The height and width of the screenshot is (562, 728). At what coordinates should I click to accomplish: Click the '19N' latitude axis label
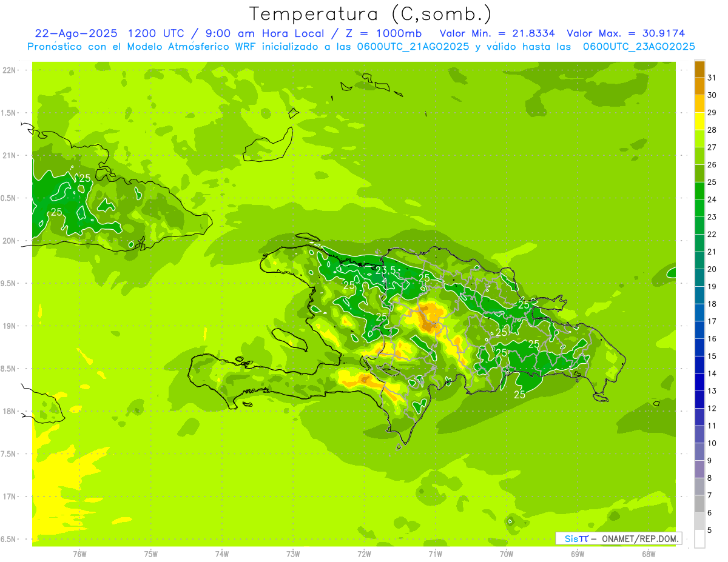[x=8, y=326]
